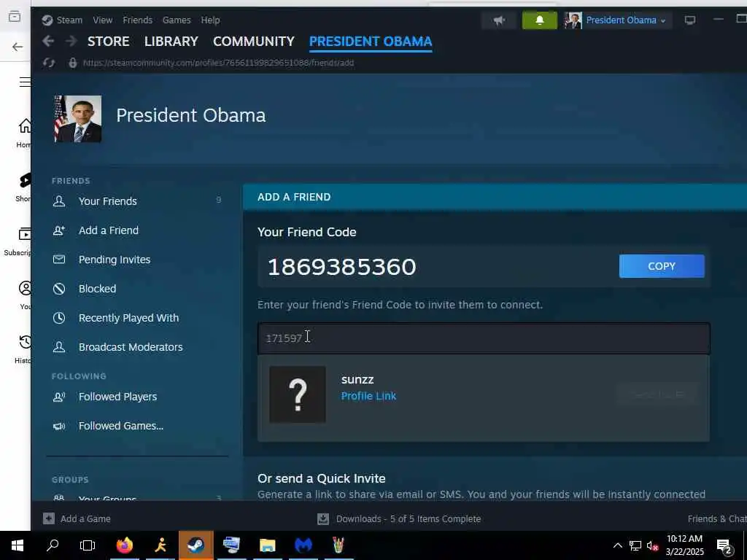Open the Friends menu
This screenshot has width=747, height=560.
(137, 20)
